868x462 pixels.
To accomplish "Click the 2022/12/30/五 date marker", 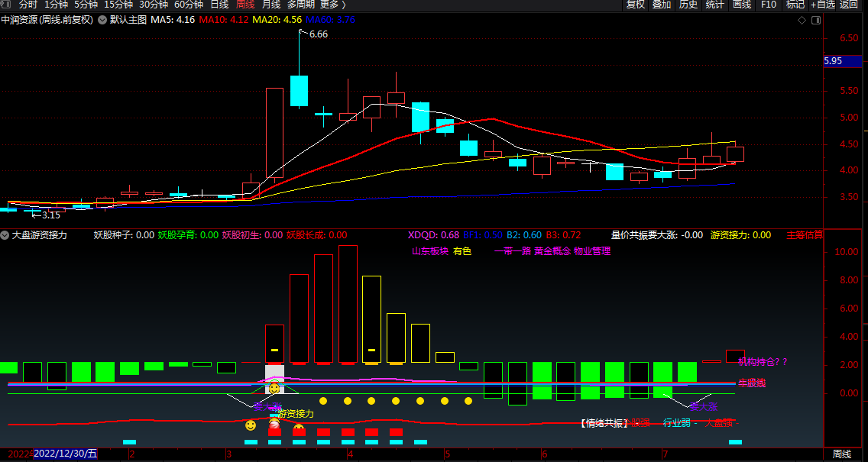I will (x=66, y=454).
